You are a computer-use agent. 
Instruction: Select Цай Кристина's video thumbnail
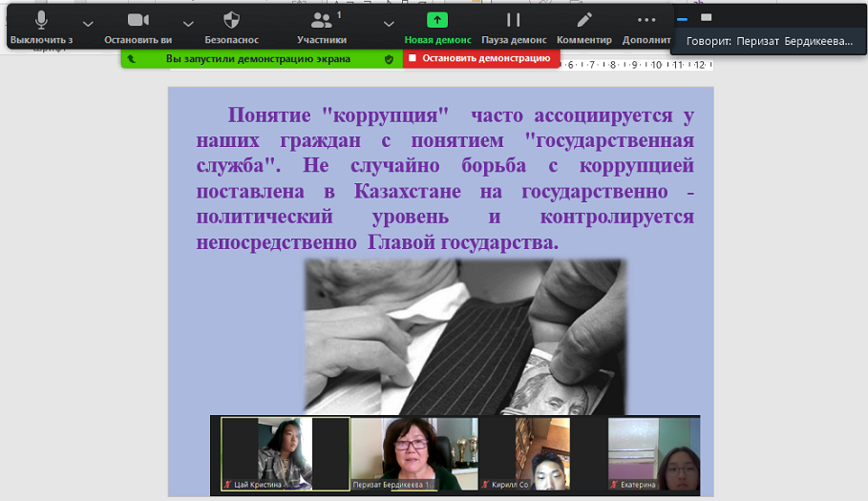[285, 454]
